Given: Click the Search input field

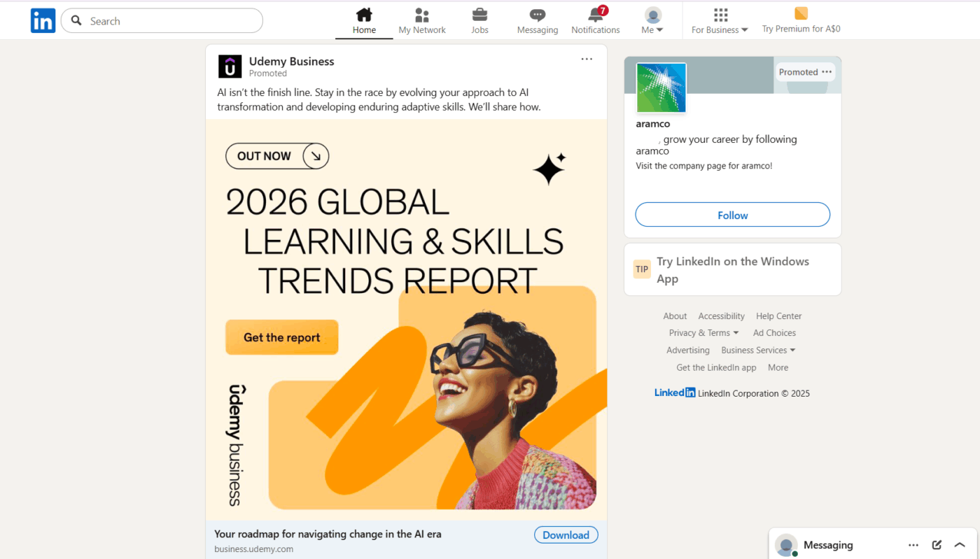Looking at the screenshot, I should click(161, 20).
